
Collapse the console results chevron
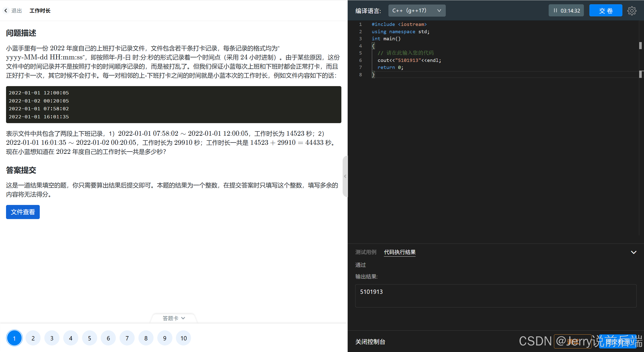(x=633, y=252)
